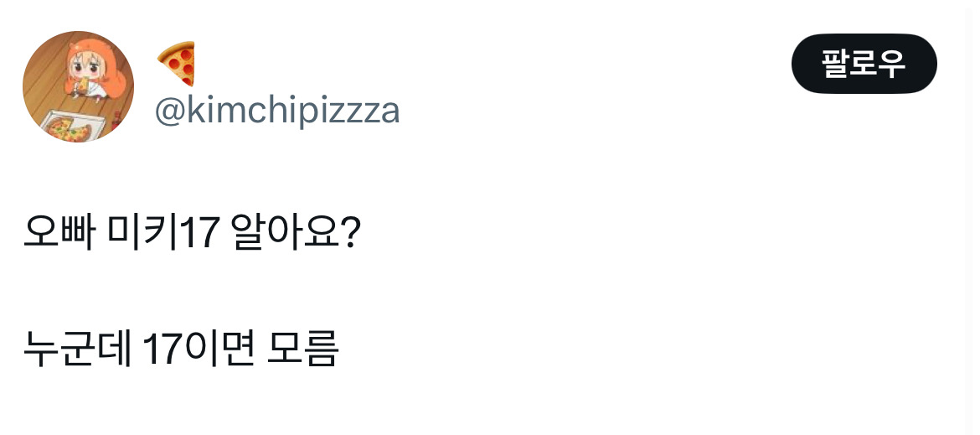
Task: Open the kimchipizzza profile avatar
Action: 78,86
